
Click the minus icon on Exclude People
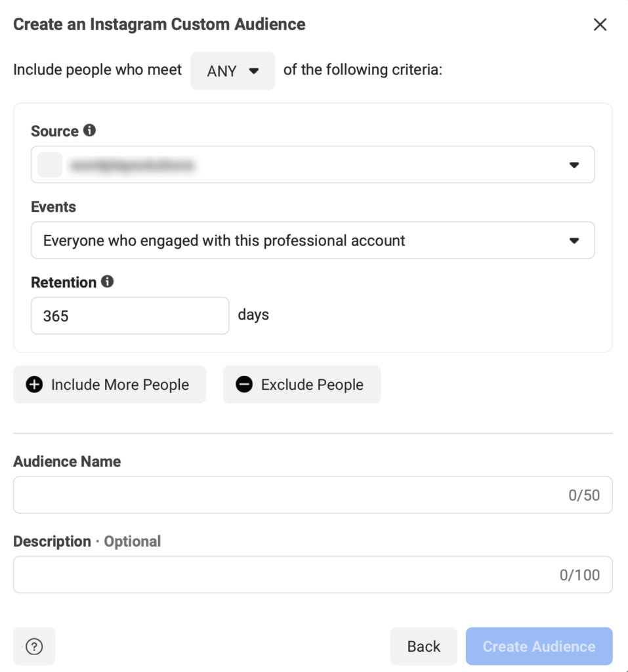tap(243, 385)
